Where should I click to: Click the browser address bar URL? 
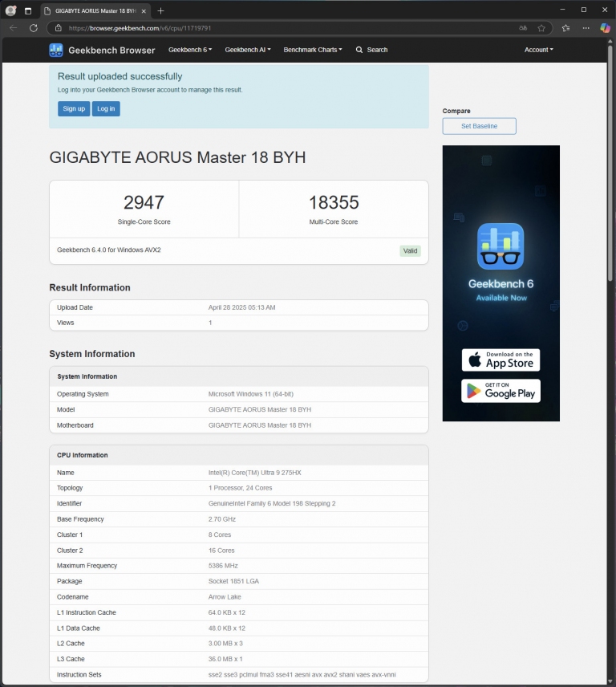pos(140,28)
